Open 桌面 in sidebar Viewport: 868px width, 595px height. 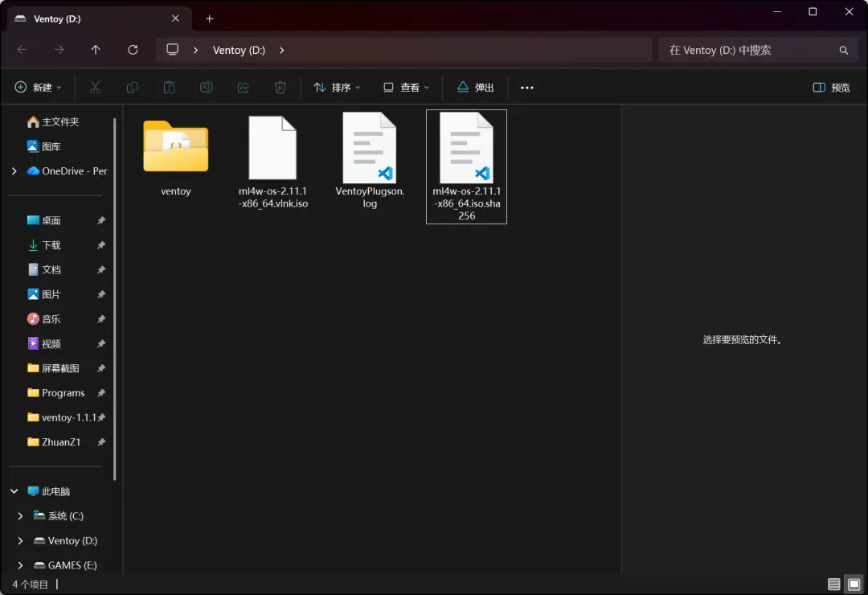(43, 220)
